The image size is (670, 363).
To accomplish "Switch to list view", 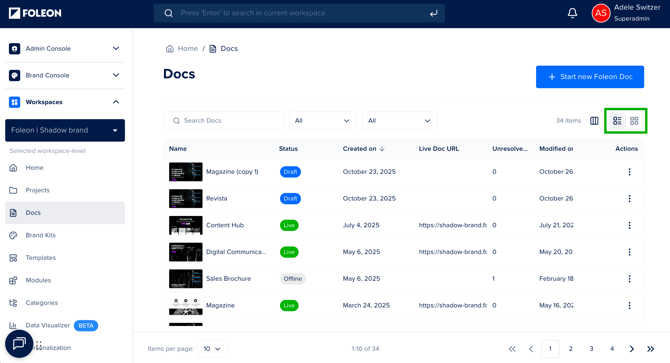I will (617, 121).
